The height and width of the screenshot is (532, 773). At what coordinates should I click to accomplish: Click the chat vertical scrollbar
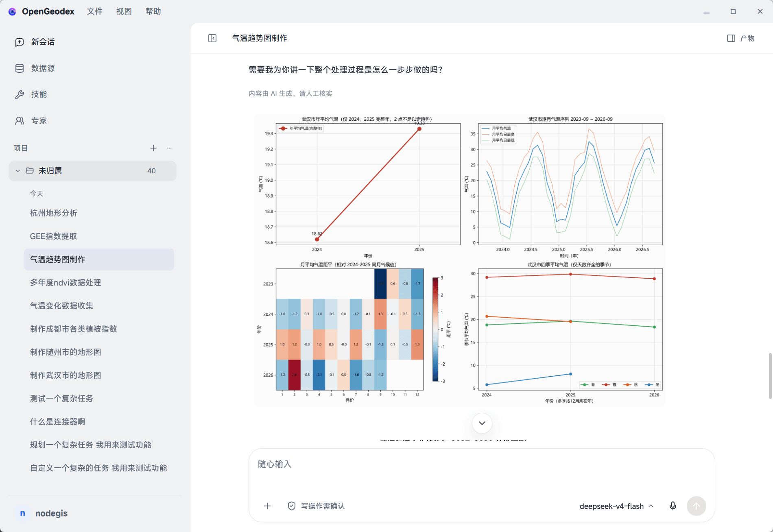pos(770,376)
